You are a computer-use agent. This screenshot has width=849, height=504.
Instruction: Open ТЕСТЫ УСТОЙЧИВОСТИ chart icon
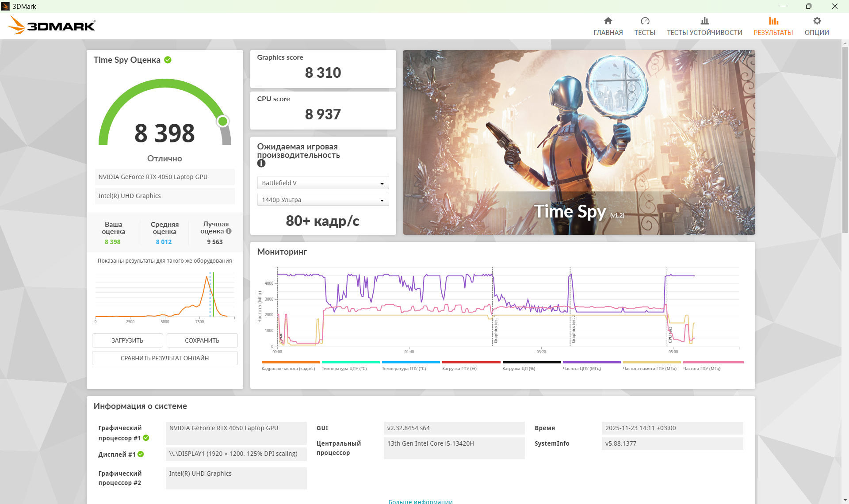point(704,21)
